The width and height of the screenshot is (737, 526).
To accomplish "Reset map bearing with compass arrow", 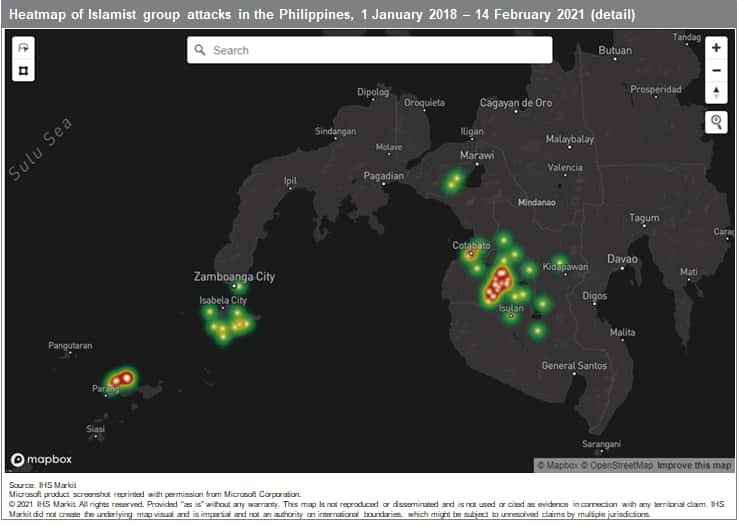I will (716, 93).
